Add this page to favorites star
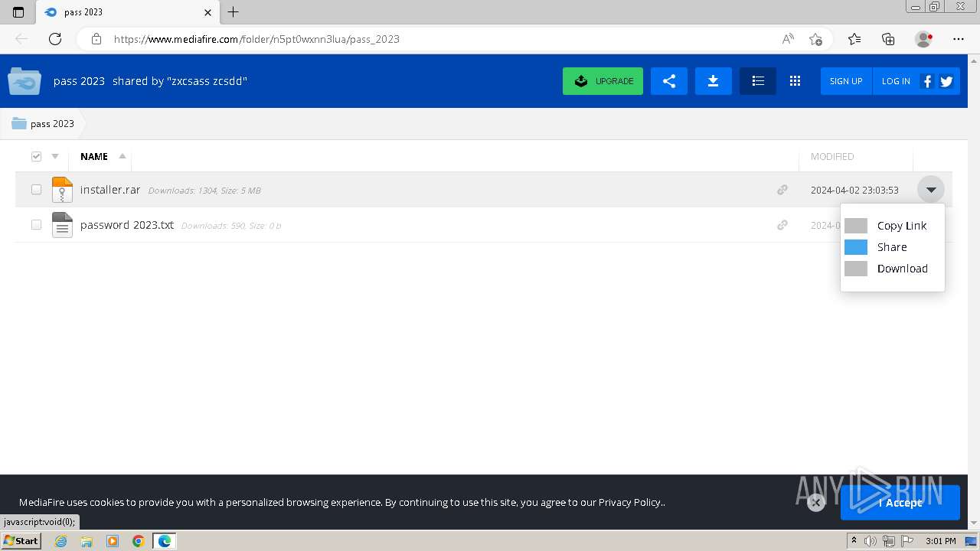This screenshot has height=551, width=980. pyautogui.click(x=815, y=39)
